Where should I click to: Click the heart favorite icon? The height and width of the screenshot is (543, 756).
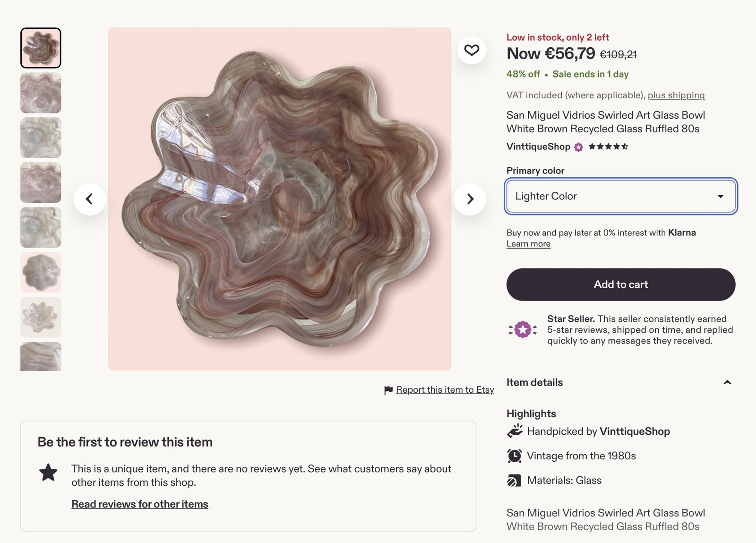point(472,50)
